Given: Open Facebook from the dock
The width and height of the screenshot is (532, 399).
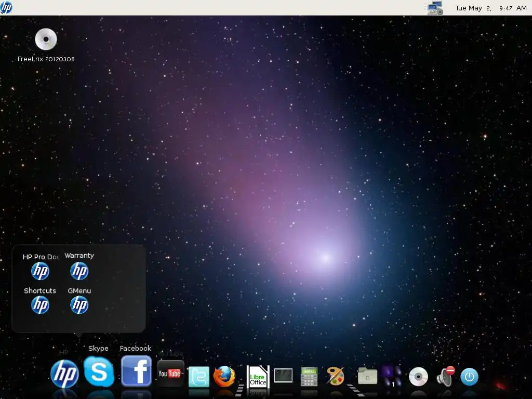Looking at the screenshot, I should 137,371.
